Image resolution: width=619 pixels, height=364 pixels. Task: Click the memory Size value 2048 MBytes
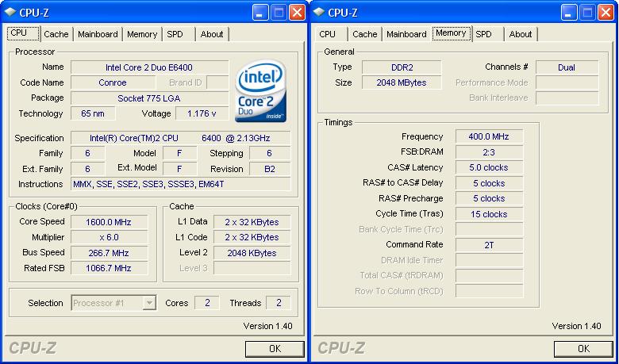[402, 82]
